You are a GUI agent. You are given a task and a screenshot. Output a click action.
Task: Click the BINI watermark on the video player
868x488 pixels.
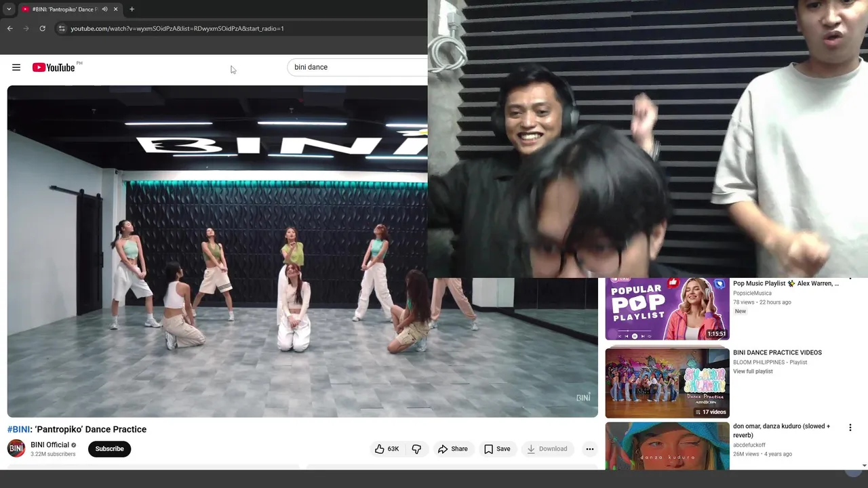click(583, 398)
